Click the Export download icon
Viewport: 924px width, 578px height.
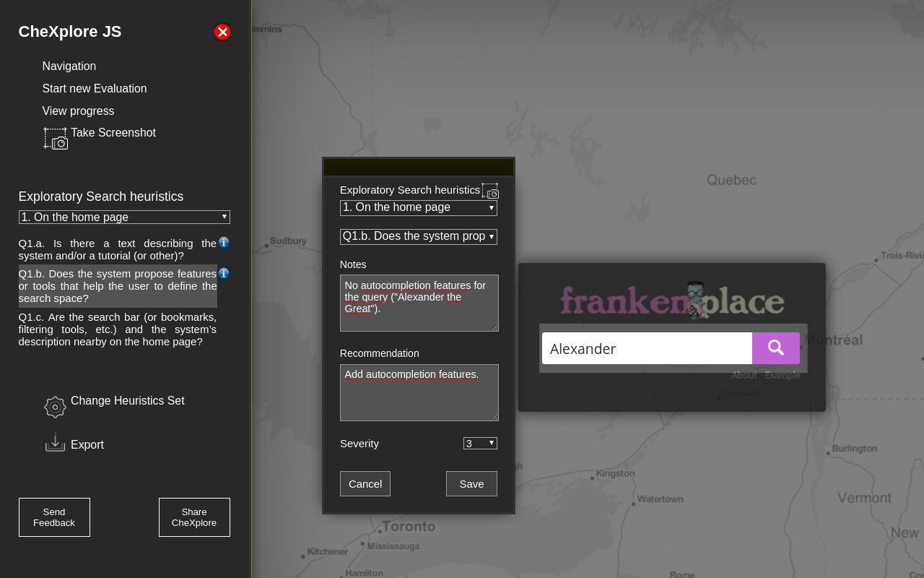point(55,442)
